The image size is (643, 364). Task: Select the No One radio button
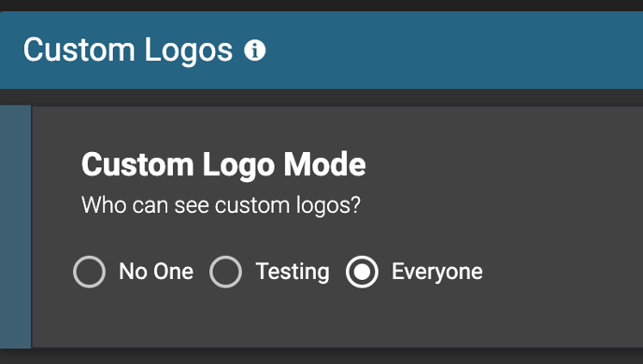click(x=90, y=272)
